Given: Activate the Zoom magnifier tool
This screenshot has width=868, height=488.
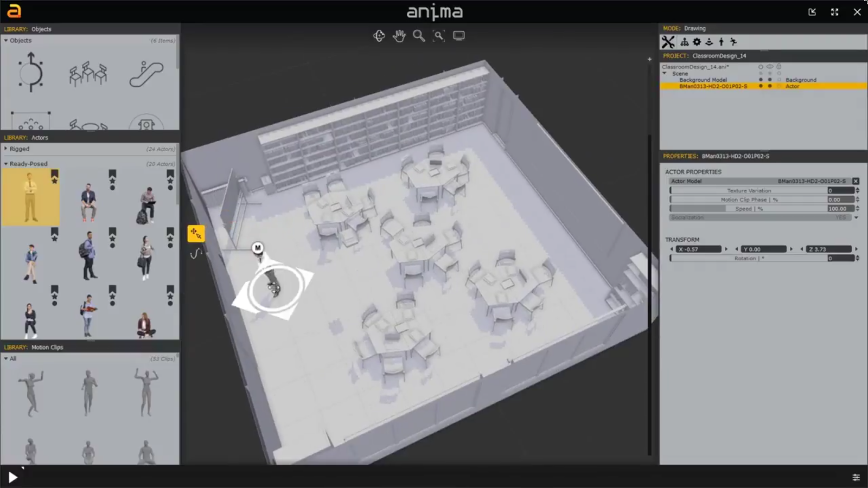Looking at the screenshot, I should pos(418,35).
